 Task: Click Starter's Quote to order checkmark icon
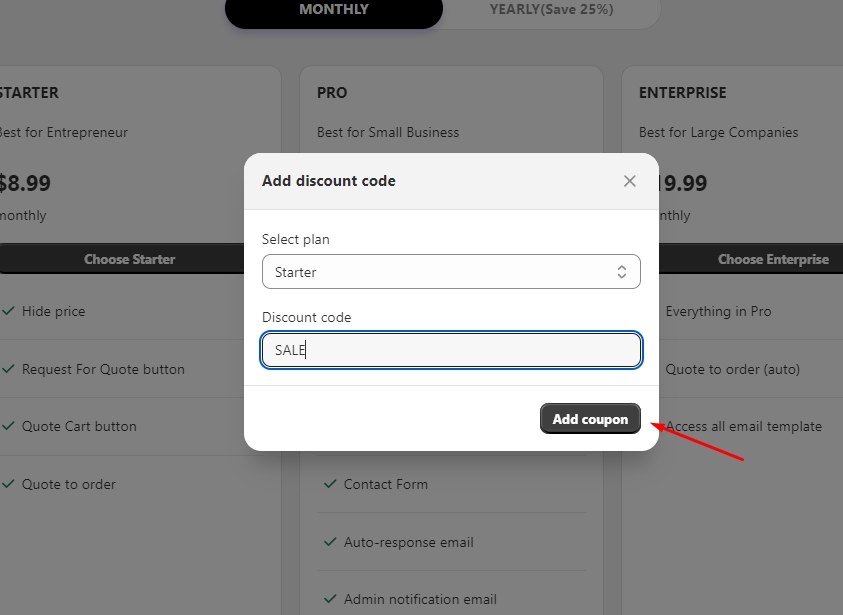pos(8,484)
